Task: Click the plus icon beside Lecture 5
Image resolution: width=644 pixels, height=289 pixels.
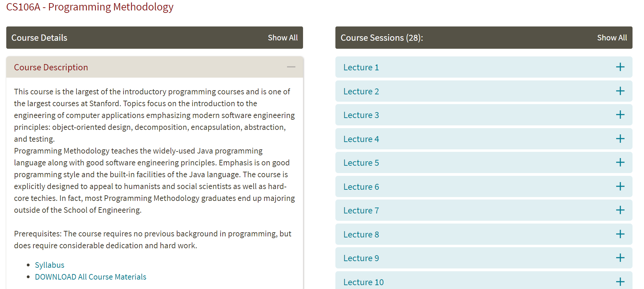Action: pyautogui.click(x=620, y=163)
